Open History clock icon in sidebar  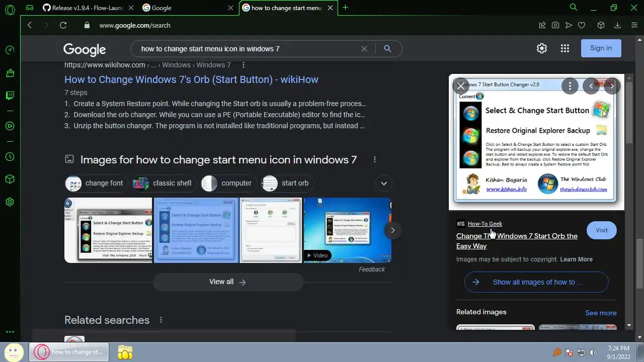(x=10, y=157)
